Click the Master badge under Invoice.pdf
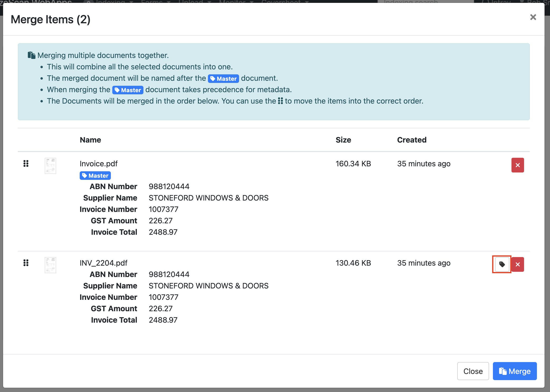 [x=95, y=176]
